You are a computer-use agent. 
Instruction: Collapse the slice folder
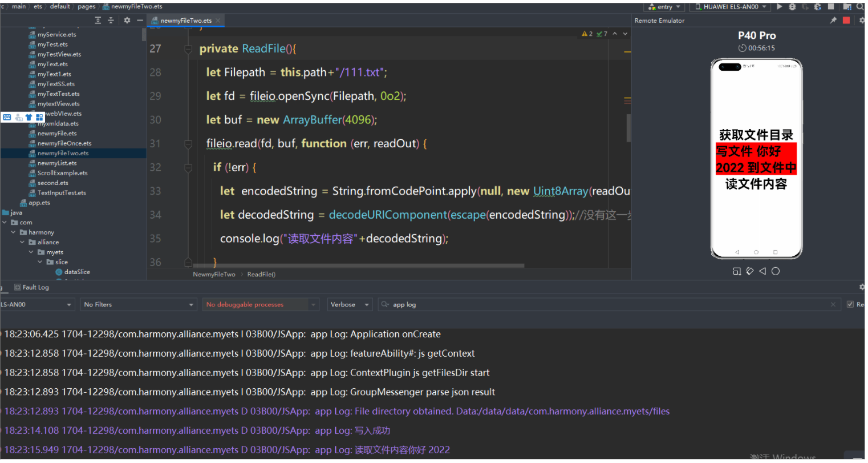click(x=40, y=262)
